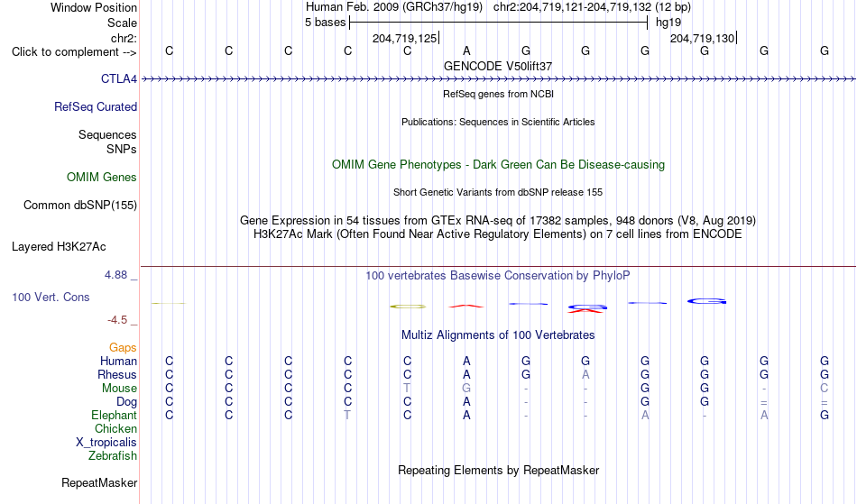This screenshot has height=504, width=857.
Task: Click the hg19 label beside the scale bar
Action: click(668, 23)
